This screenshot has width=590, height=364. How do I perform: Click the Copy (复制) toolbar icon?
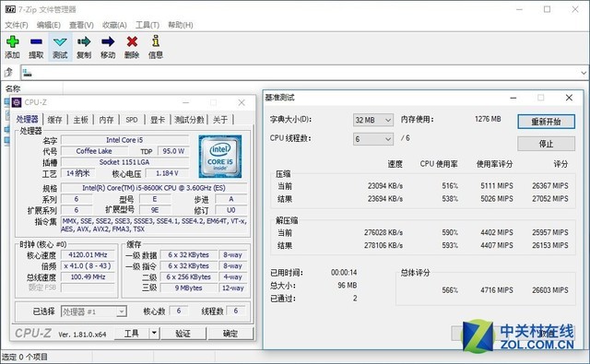point(84,41)
